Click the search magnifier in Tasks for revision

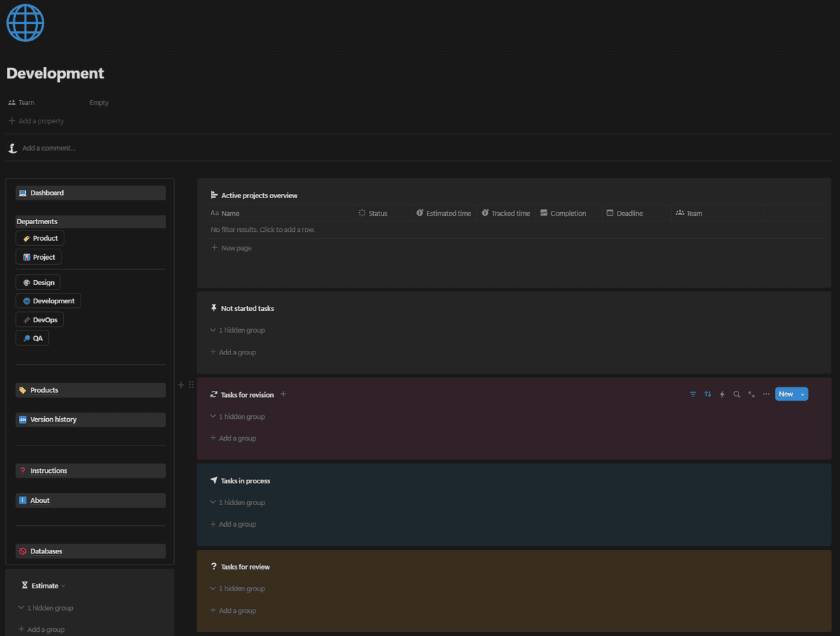coord(736,394)
